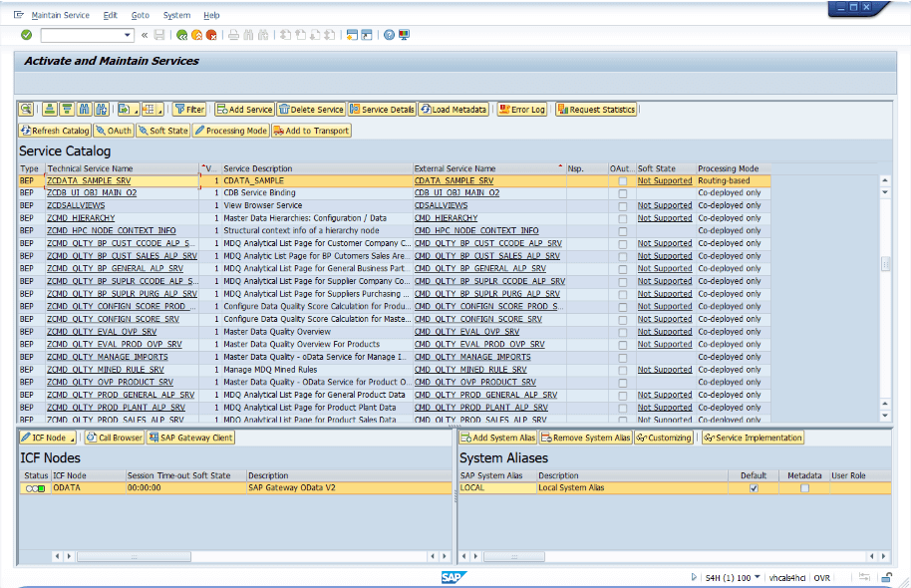Open the S4H system info dropdown in status bar
Viewport: 911px width, 588px height.
pyautogui.click(x=758, y=577)
